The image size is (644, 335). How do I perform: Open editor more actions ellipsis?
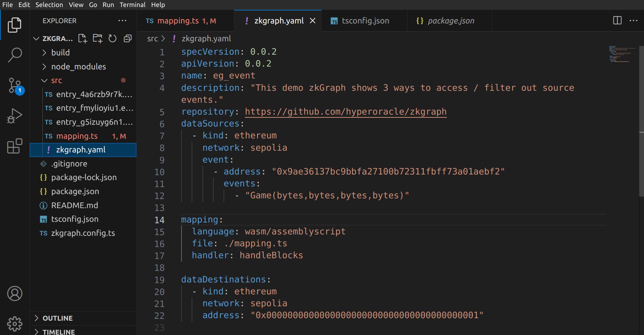tap(633, 20)
